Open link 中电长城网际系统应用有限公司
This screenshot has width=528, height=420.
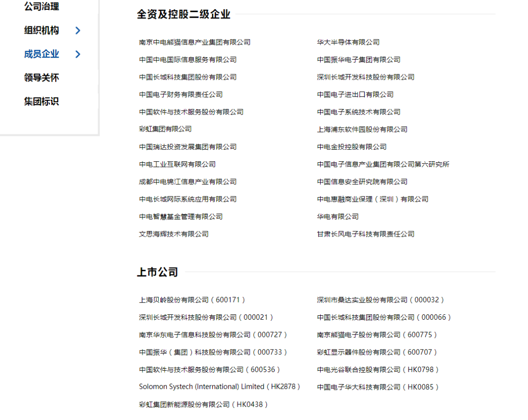coord(188,199)
